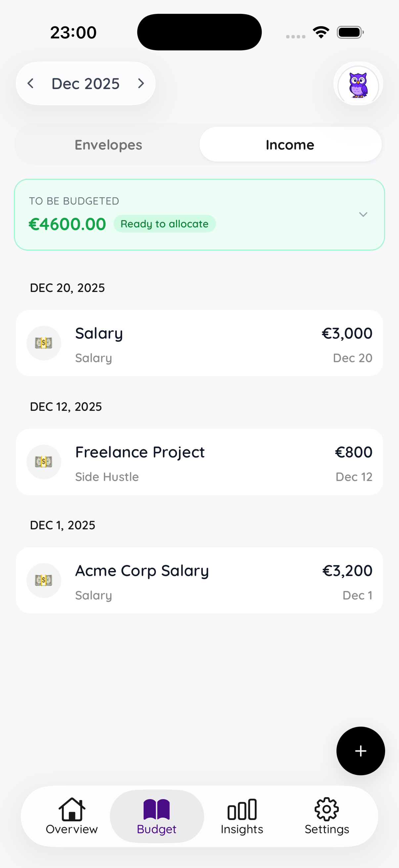This screenshot has height=868, width=399.
Task: Tap the Freelance Project money icon
Action: click(44, 461)
